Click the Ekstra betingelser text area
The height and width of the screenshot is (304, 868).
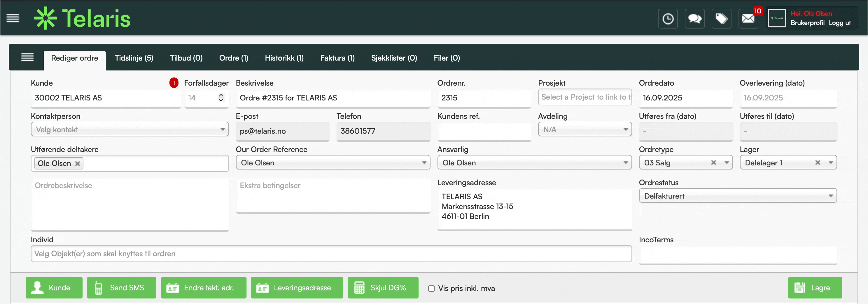click(x=333, y=195)
